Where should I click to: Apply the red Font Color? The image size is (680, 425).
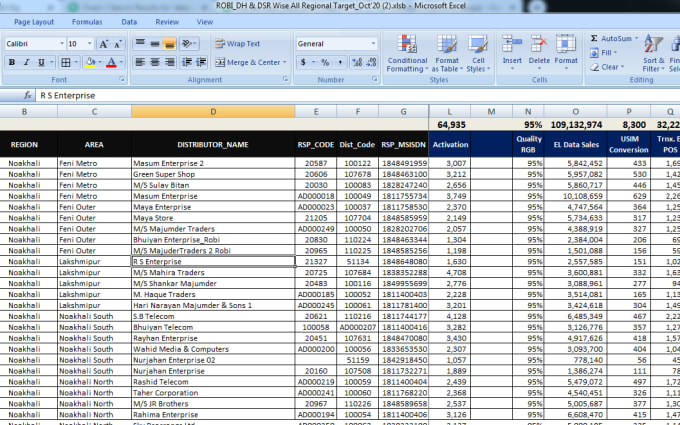pyautogui.click(x=111, y=62)
